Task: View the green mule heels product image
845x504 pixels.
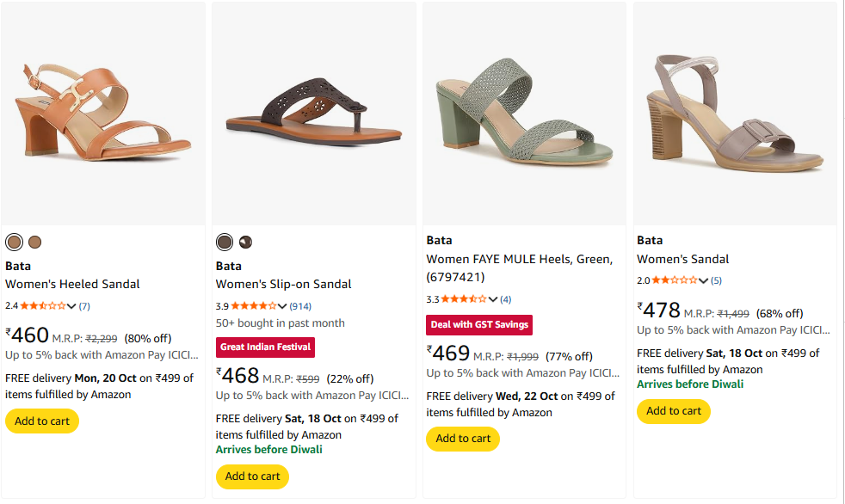Action: click(x=524, y=112)
